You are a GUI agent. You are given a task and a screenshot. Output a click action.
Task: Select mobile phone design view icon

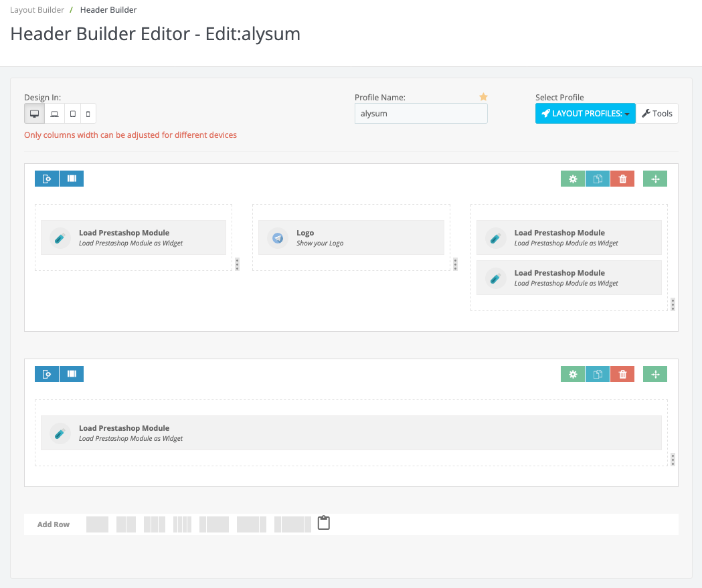pyautogui.click(x=88, y=114)
